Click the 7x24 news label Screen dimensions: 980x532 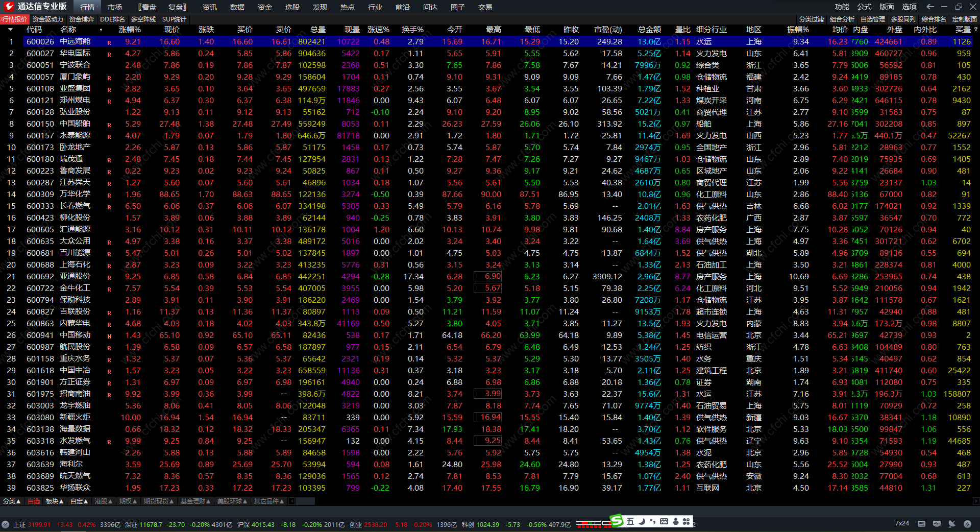tap(902, 524)
